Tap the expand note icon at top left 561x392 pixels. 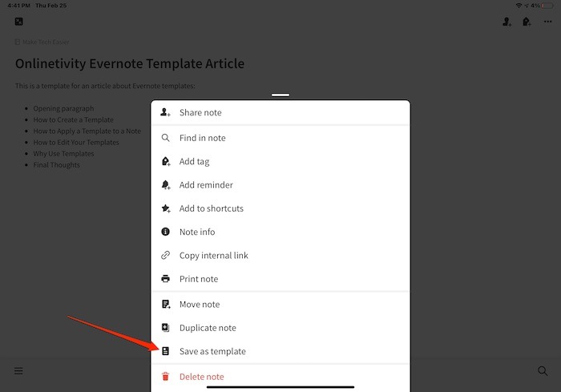point(19,22)
